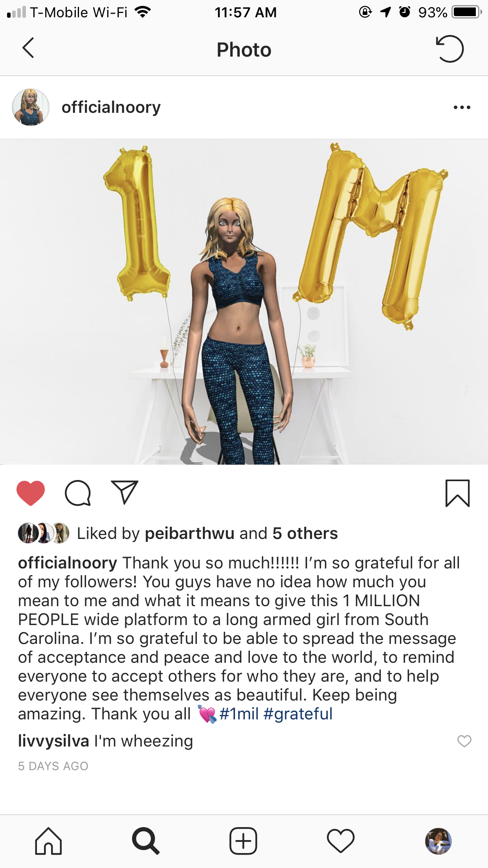Create new post with plus icon
The width and height of the screenshot is (488, 868).
[x=243, y=841]
